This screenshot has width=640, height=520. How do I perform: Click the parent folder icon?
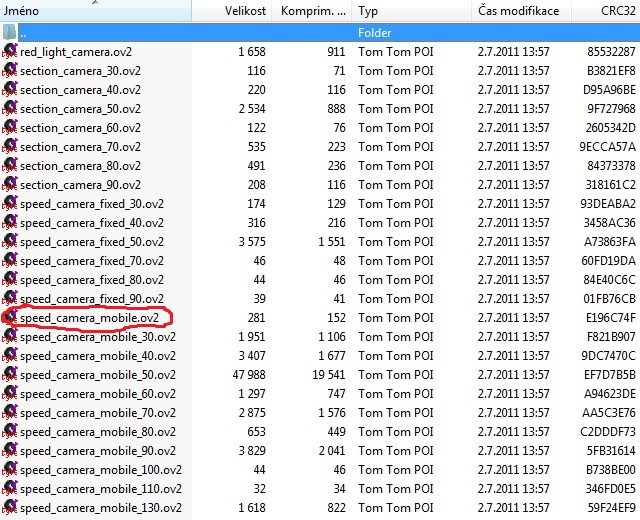[x=10, y=32]
